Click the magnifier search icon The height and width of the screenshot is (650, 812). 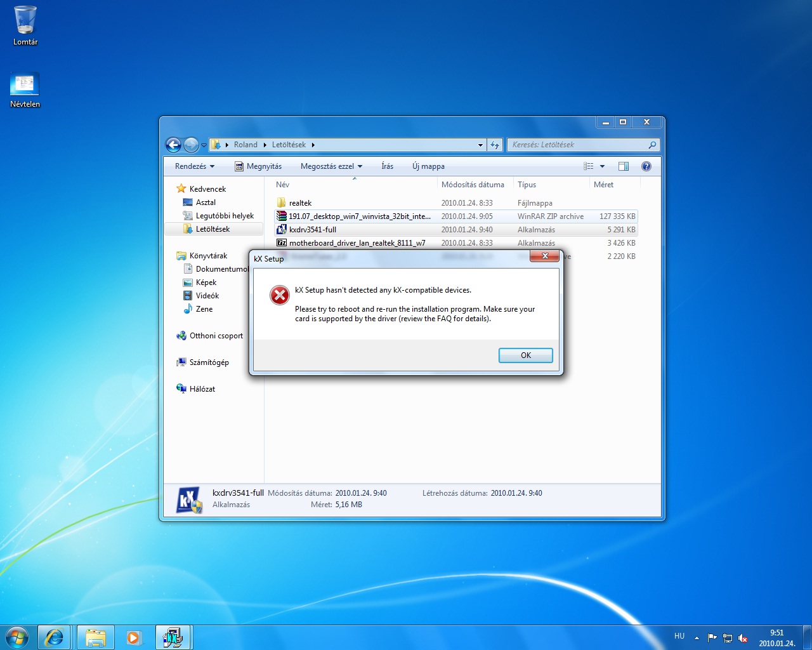[x=652, y=145]
